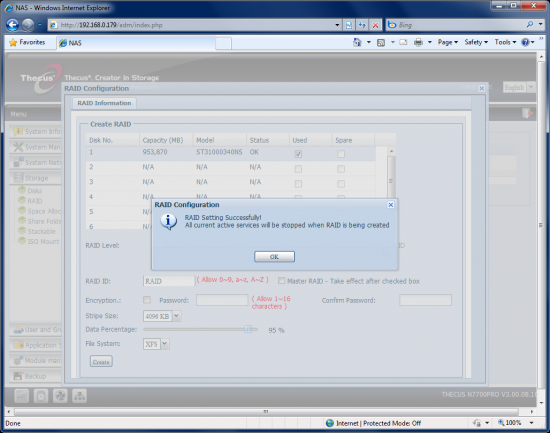Open recent pages dropdown beside Forward
This screenshot has height=433, width=550.
39,25
